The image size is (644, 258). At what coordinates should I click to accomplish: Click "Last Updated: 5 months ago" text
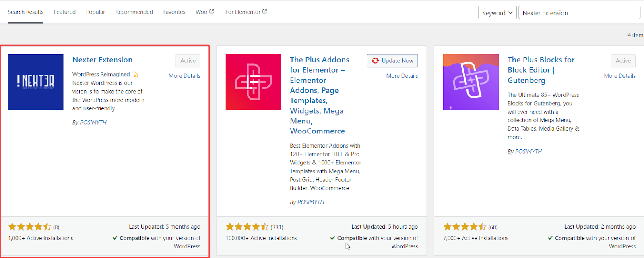coord(165,227)
